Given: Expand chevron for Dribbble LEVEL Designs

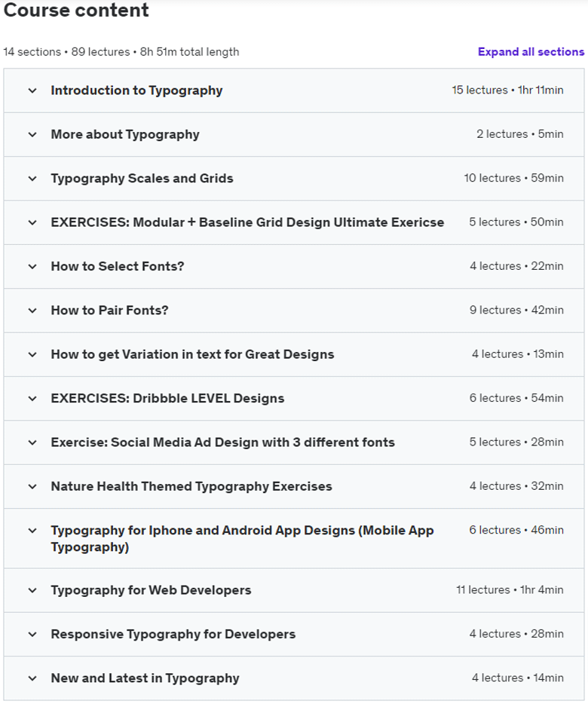Looking at the screenshot, I should (x=32, y=399).
